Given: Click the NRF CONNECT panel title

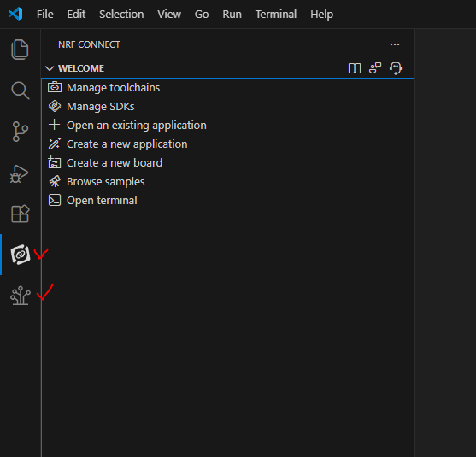Looking at the screenshot, I should coord(89,44).
